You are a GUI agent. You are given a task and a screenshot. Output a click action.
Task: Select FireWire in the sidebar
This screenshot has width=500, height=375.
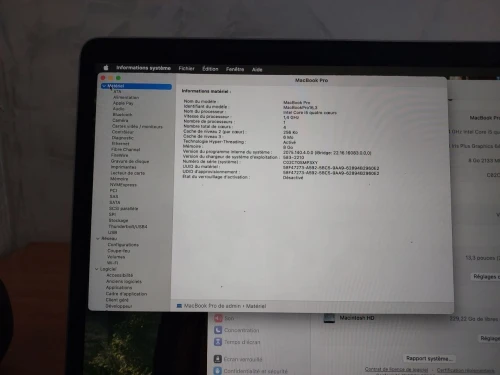120,155
